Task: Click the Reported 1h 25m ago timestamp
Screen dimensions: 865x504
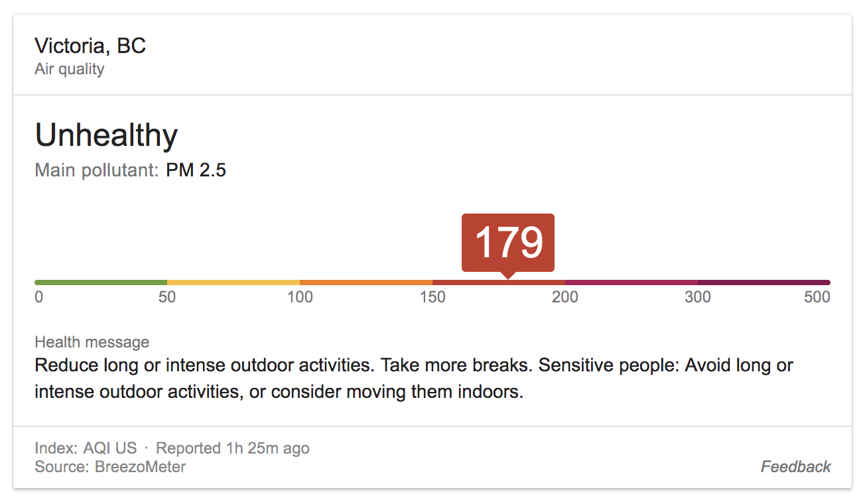Action: tap(233, 448)
